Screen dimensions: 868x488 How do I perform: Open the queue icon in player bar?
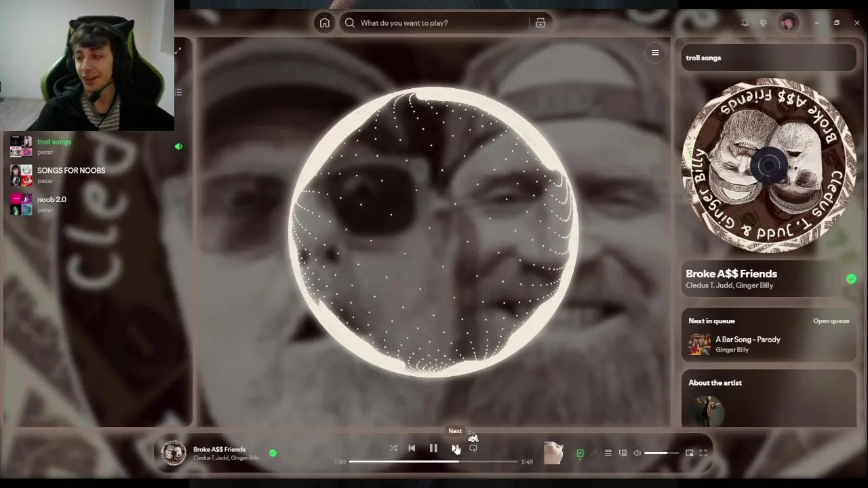pos(608,453)
